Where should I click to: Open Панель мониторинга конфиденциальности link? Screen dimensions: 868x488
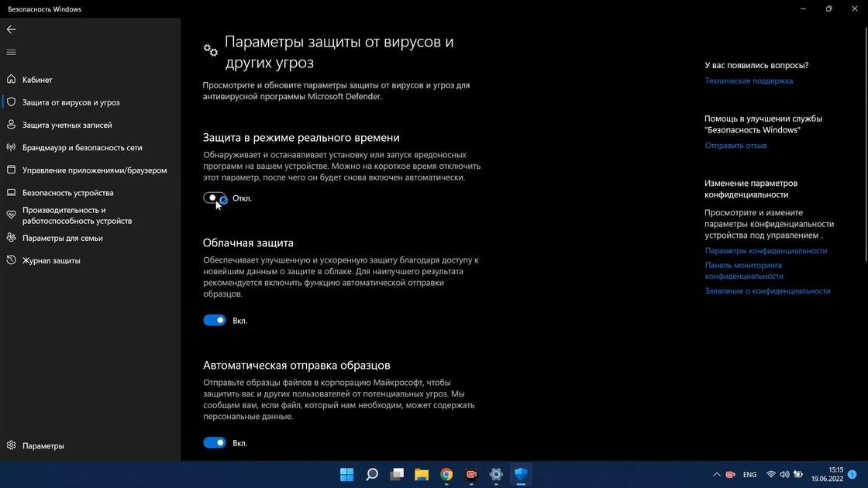point(744,270)
